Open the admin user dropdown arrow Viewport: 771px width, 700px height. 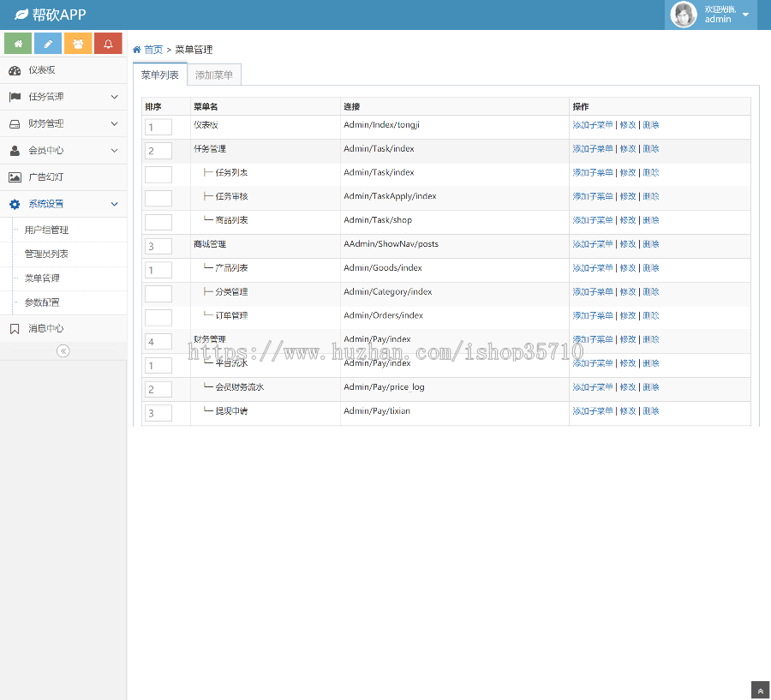pos(745,15)
